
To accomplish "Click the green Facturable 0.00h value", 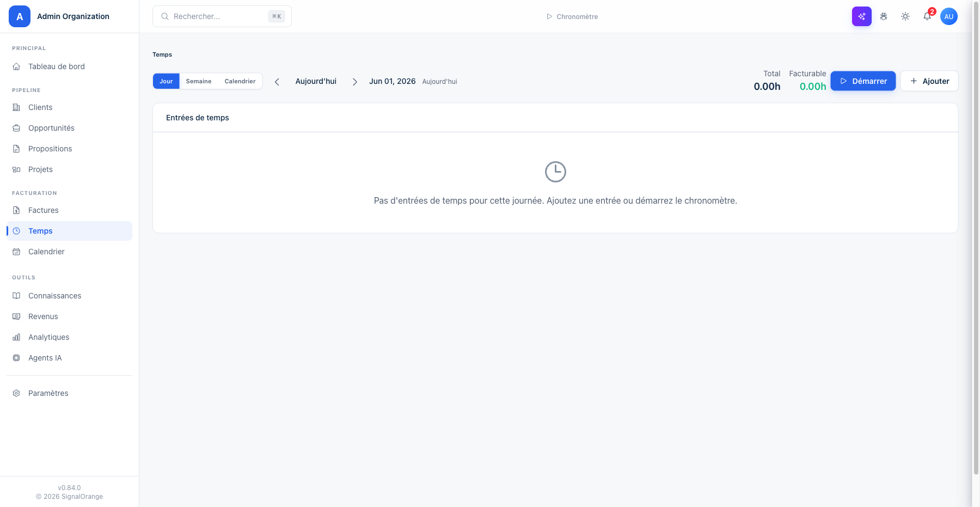I will (x=813, y=87).
